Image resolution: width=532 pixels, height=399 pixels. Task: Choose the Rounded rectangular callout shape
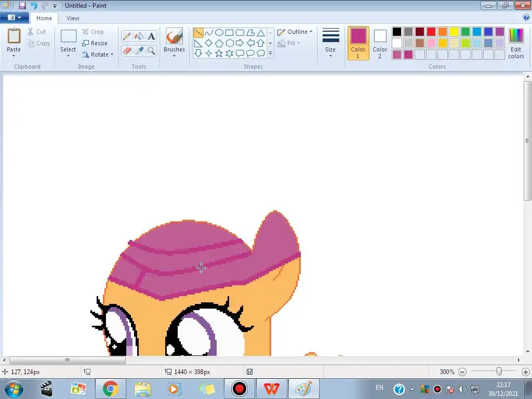(240, 54)
